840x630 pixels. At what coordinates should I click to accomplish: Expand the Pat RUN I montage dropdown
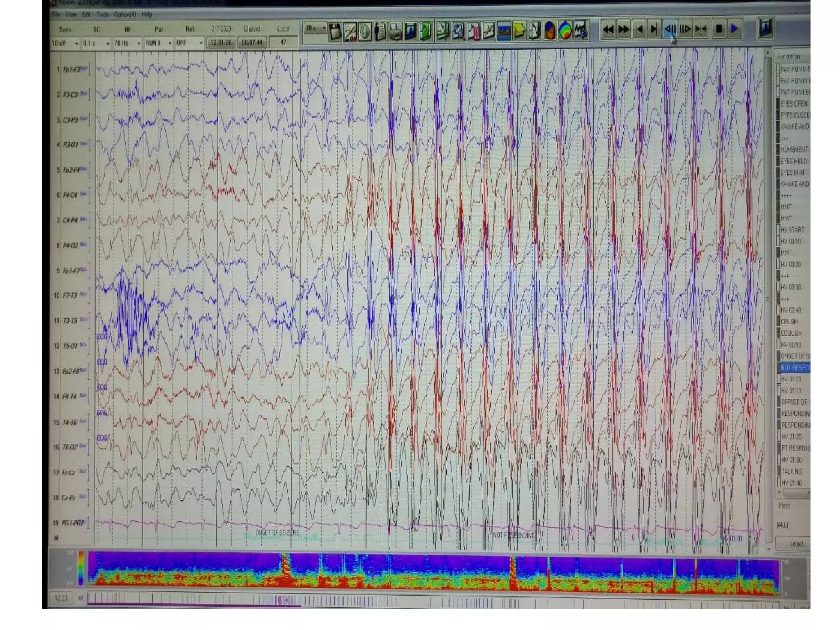170,43
